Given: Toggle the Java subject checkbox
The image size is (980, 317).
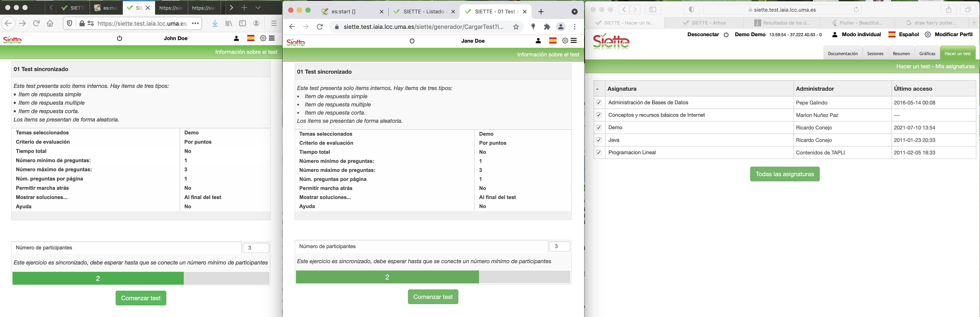Looking at the screenshot, I should [599, 140].
